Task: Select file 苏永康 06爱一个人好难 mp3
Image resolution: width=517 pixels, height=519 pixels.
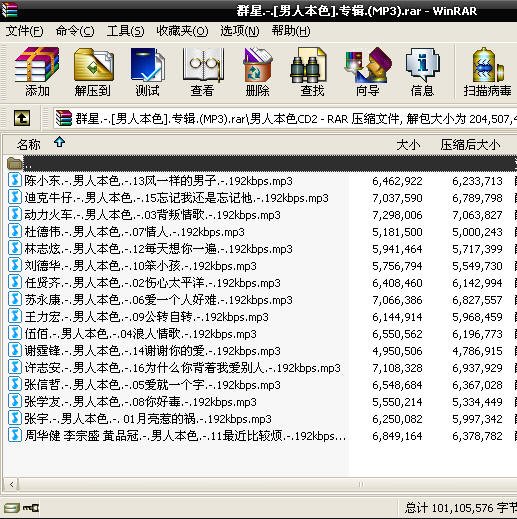Action: [x=158, y=300]
